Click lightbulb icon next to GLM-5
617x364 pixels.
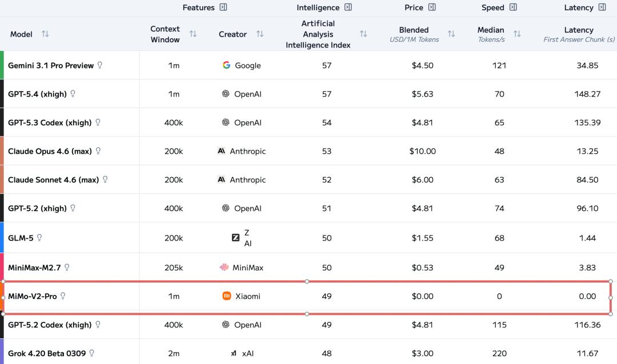point(39,238)
